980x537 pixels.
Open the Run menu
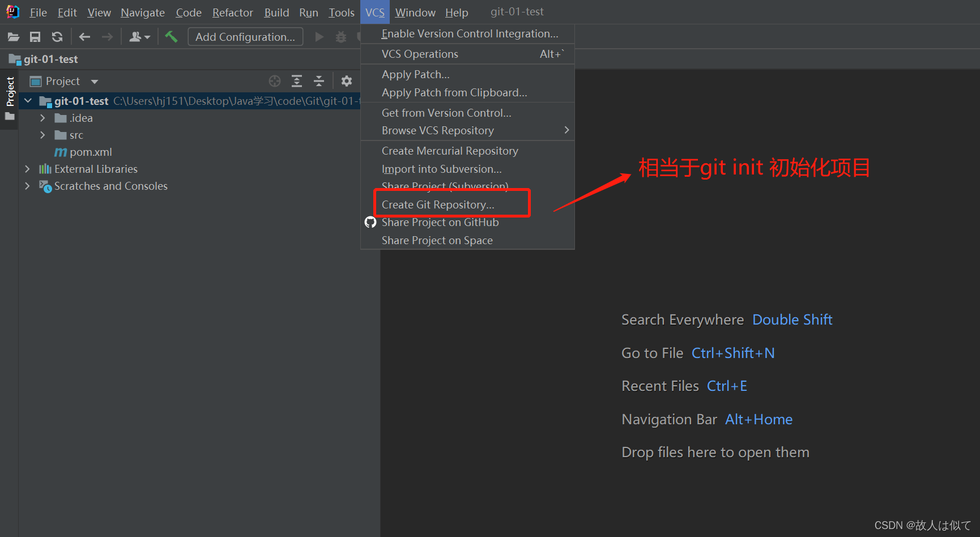pyautogui.click(x=309, y=12)
